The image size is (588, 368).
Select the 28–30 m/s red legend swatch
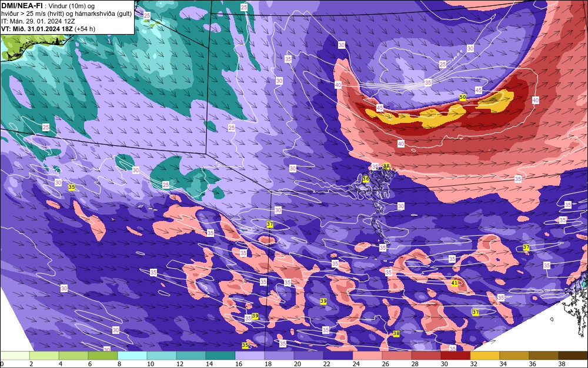(426, 356)
